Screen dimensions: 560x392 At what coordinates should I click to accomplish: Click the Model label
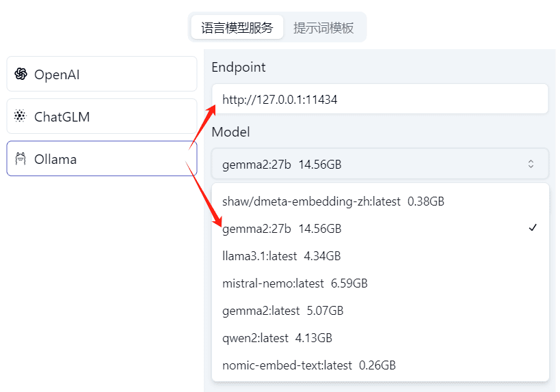tap(230, 132)
